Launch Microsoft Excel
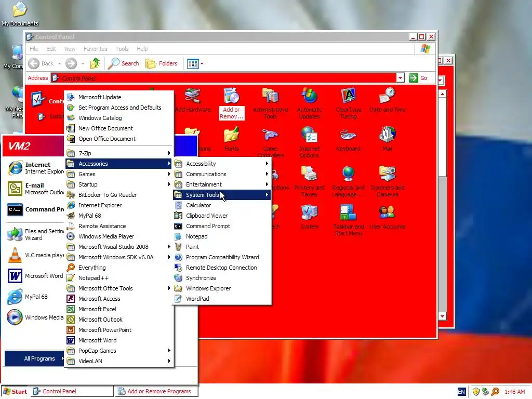This screenshot has height=399, width=532. tap(119, 309)
